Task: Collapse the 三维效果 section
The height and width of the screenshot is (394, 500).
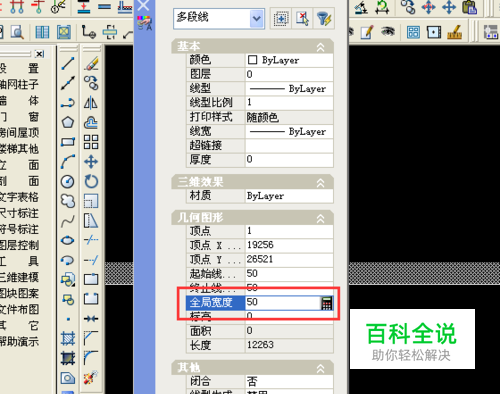Action: [x=320, y=183]
